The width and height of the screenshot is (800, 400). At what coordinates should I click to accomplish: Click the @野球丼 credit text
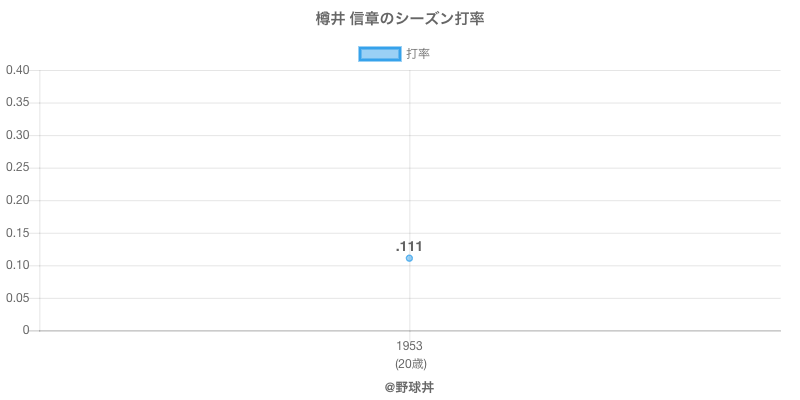point(409,386)
